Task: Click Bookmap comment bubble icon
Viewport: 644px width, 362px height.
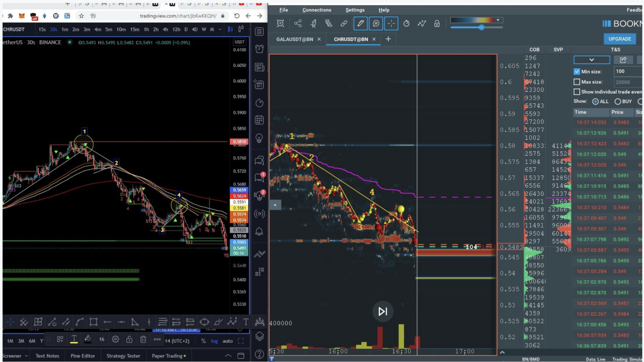Action: pos(376,24)
